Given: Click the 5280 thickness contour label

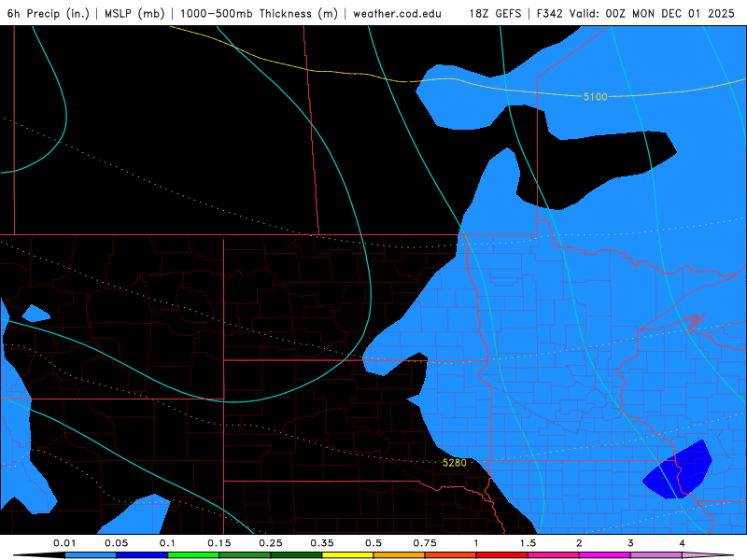Looking at the screenshot, I should [454, 462].
